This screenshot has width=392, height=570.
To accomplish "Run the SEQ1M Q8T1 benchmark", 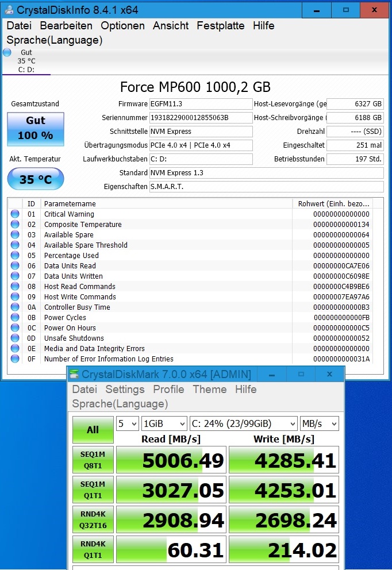I will point(93,460).
